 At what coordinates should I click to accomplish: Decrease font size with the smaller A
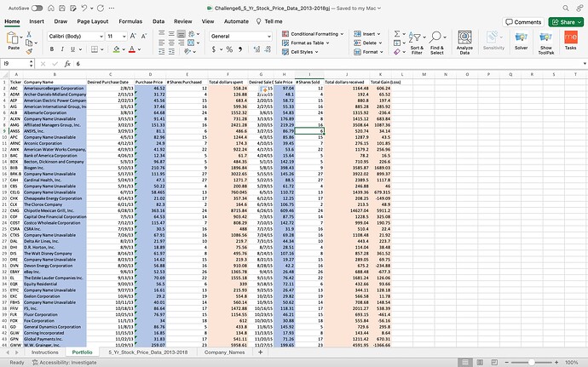coord(144,37)
